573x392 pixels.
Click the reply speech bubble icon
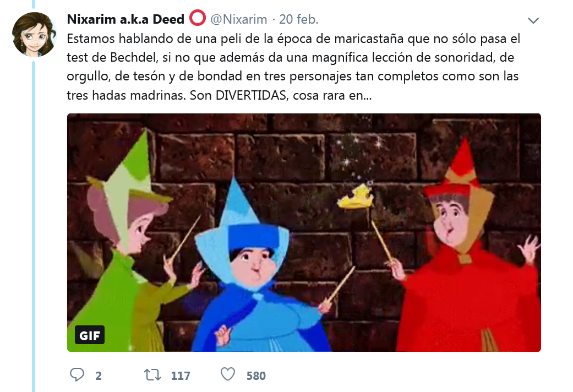click(x=77, y=375)
